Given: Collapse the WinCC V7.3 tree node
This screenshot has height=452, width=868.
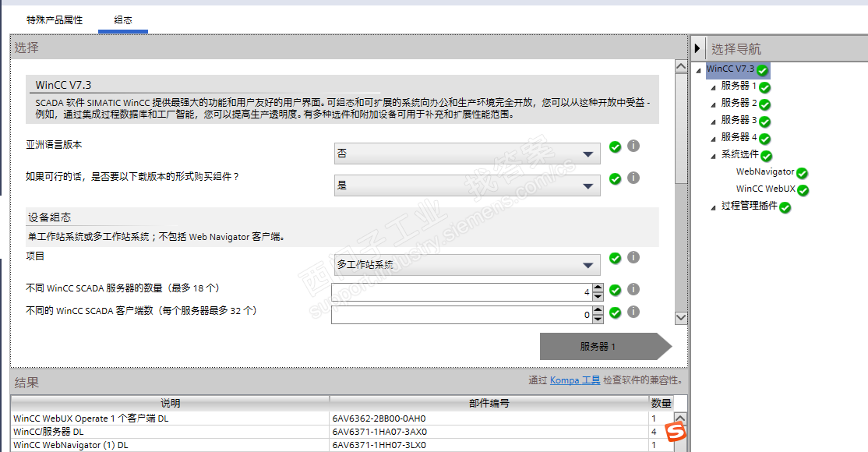Looking at the screenshot, I should [699, 71].
